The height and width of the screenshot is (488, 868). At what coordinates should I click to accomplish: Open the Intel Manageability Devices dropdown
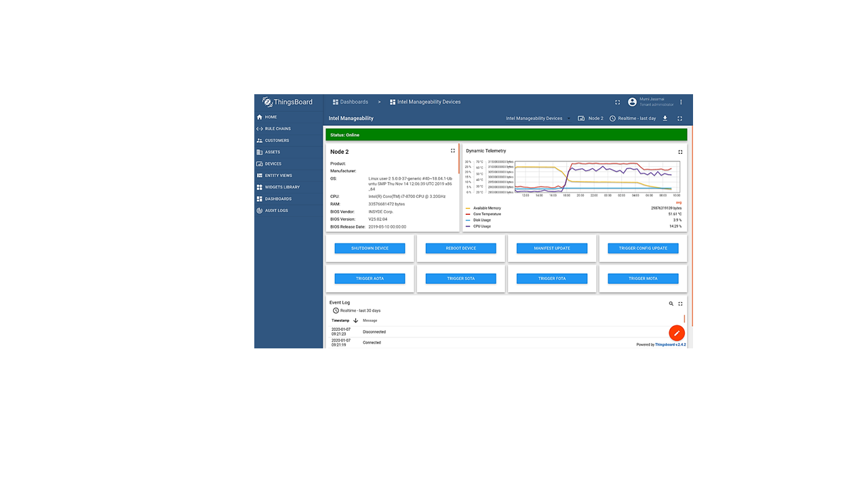538,119
